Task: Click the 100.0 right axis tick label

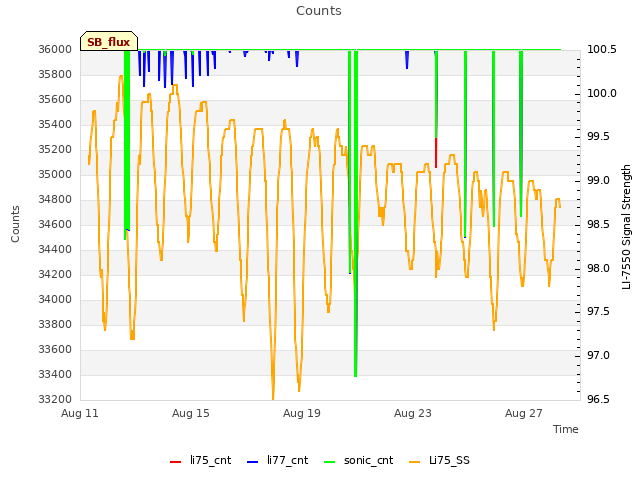Action: coord(602,93)
